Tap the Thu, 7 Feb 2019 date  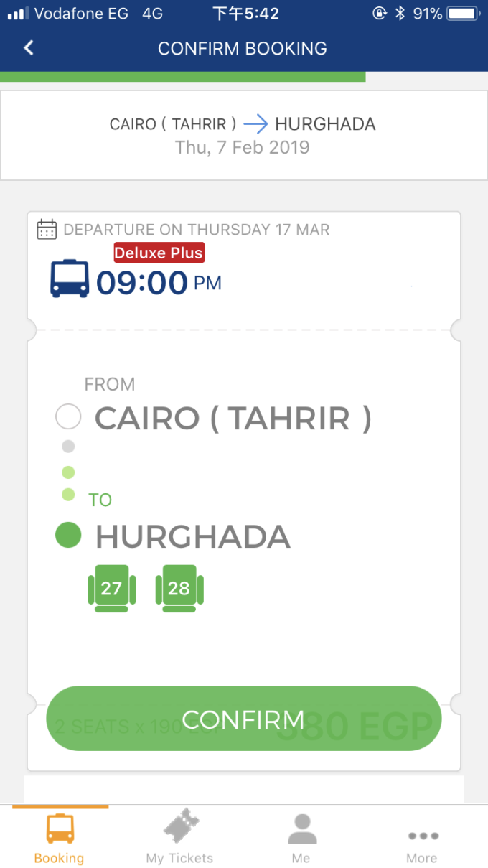[x=243, y=148]
